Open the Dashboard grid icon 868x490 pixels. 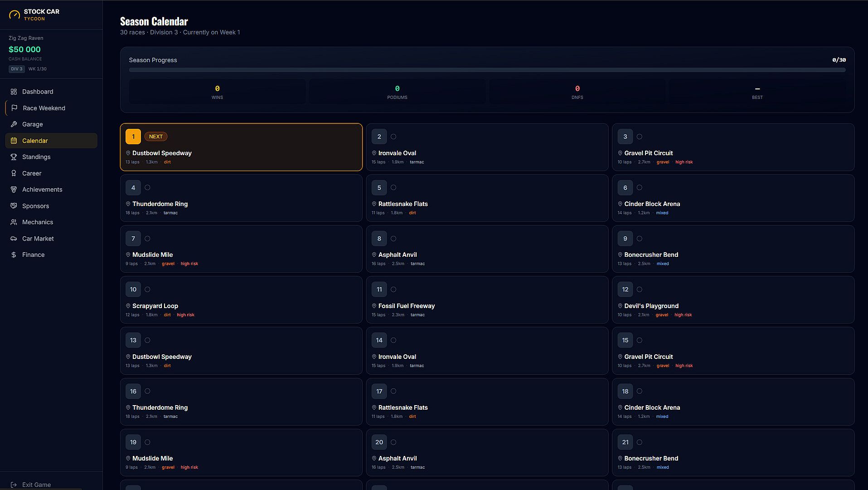click(14, 92)
